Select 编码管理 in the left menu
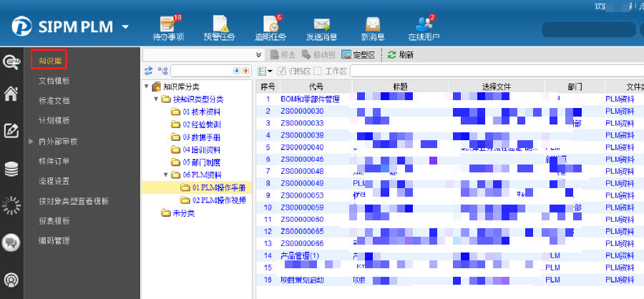 click(54, 241)
